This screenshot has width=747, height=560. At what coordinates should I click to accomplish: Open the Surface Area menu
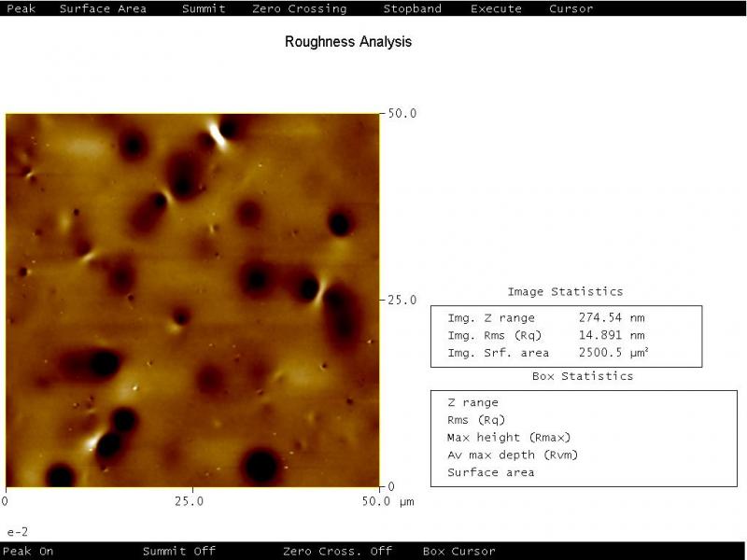tap(103, 8)
